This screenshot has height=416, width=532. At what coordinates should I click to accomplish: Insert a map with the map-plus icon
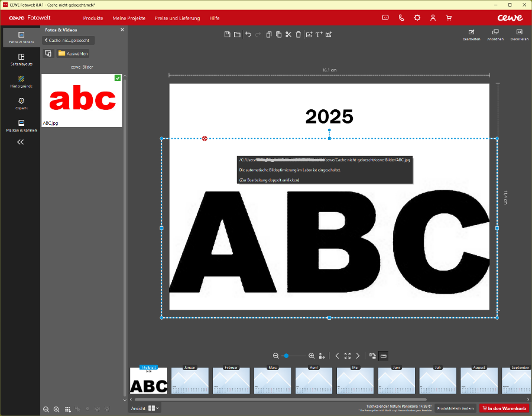[x=329, y=34]
